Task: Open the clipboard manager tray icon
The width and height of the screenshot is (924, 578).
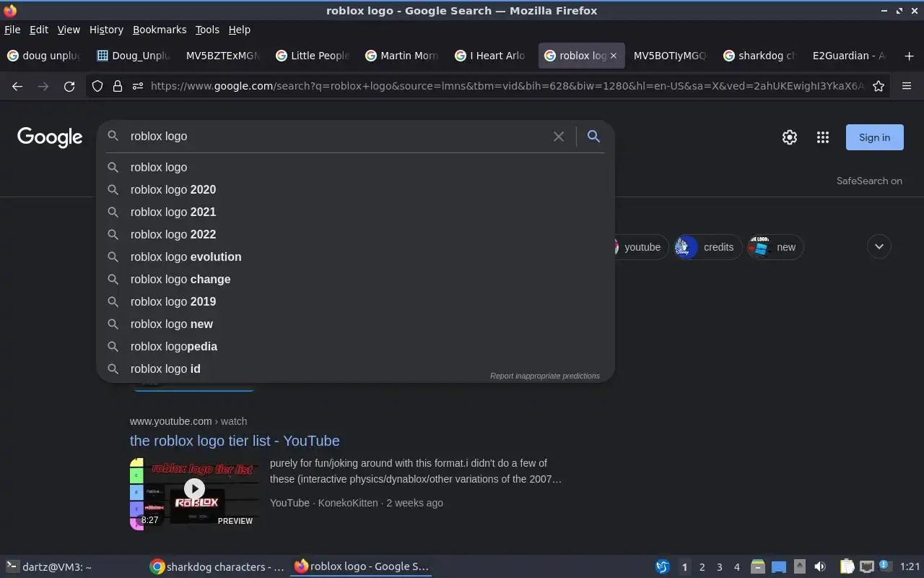Action: pos(847,567)
